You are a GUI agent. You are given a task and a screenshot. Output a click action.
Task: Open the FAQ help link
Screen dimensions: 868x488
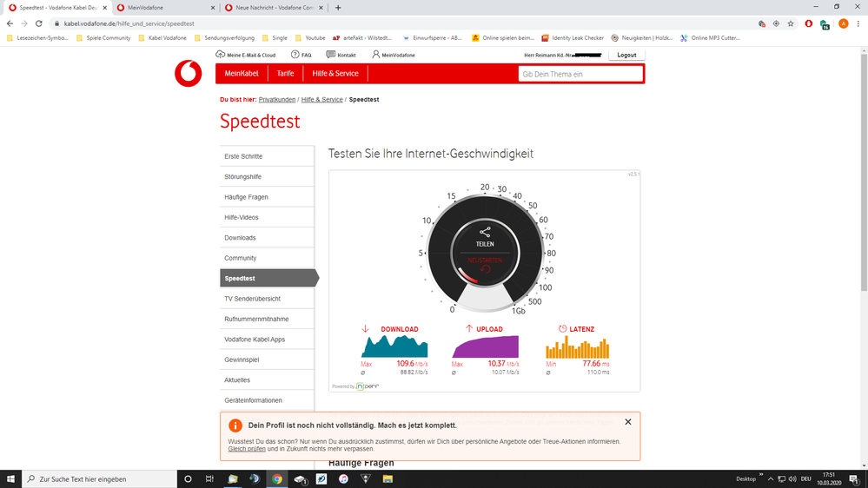[301, 55]
